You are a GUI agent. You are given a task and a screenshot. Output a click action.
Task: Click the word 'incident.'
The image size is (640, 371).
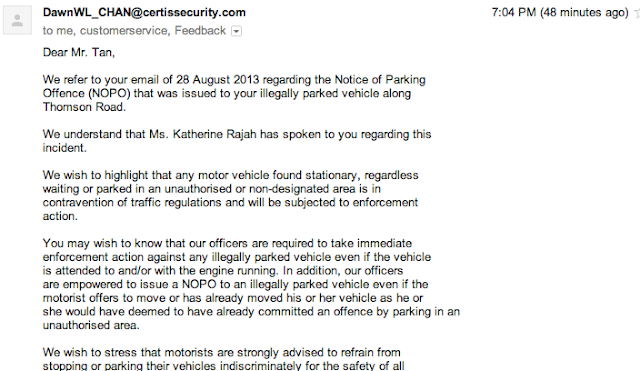coord(64,148)
